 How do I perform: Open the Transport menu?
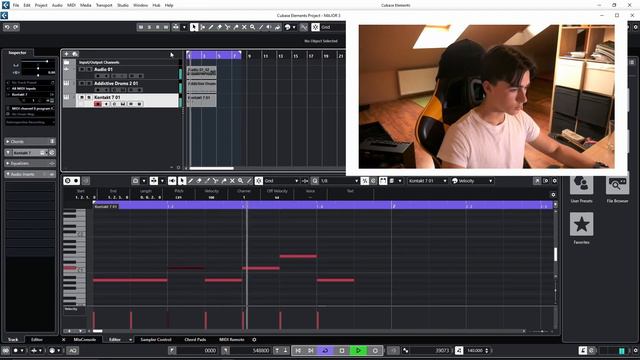tap(104, 5)
